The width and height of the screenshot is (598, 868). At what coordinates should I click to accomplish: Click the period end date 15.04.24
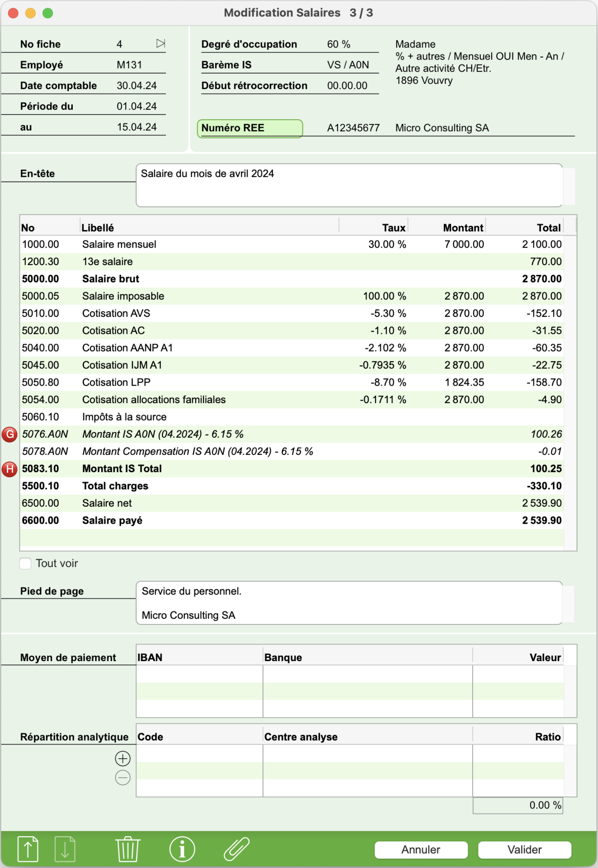tap(137, 127)
